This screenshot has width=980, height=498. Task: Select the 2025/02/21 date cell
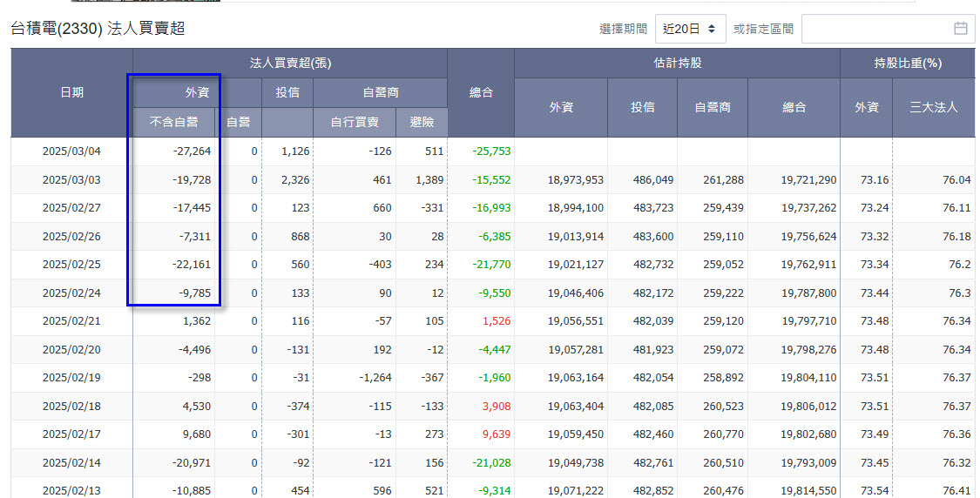(71, 321)
